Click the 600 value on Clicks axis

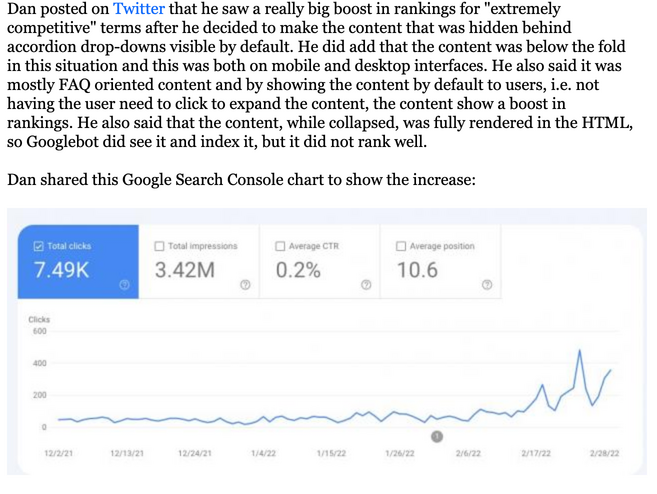pyautogui.click(x=39, y=331)
